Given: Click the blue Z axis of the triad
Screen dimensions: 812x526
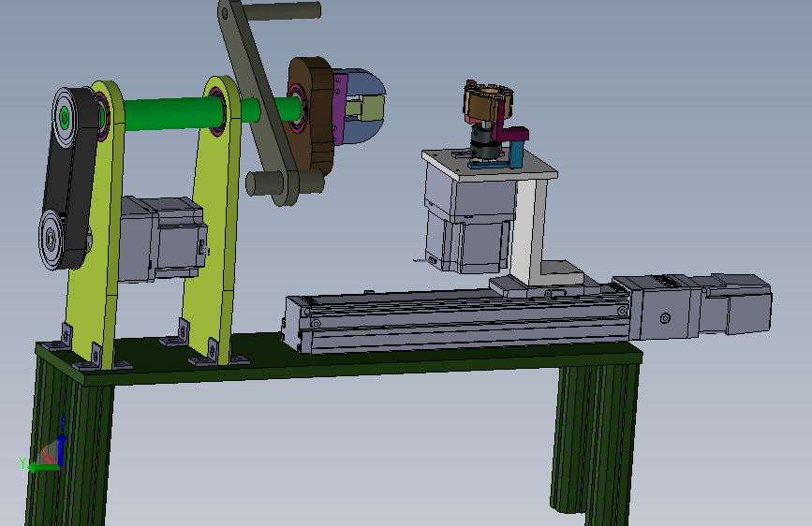Looking at the screenshot, I should (x=62, y=448).
